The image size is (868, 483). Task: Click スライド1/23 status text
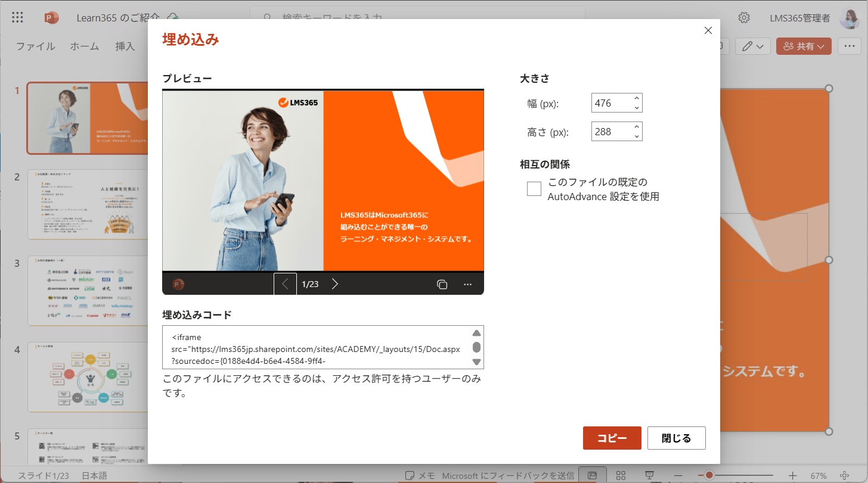(x=44, y=475)
